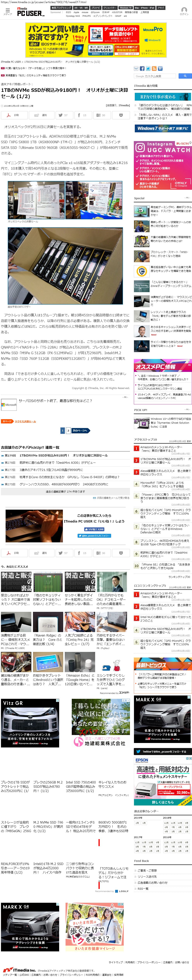Open the Facebook icon beside the mail icon

[142, 68]
